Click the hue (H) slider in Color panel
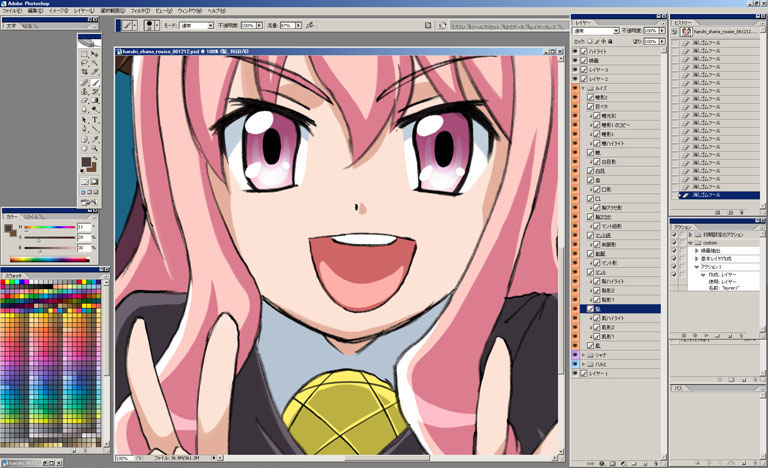 pos(49,227)
